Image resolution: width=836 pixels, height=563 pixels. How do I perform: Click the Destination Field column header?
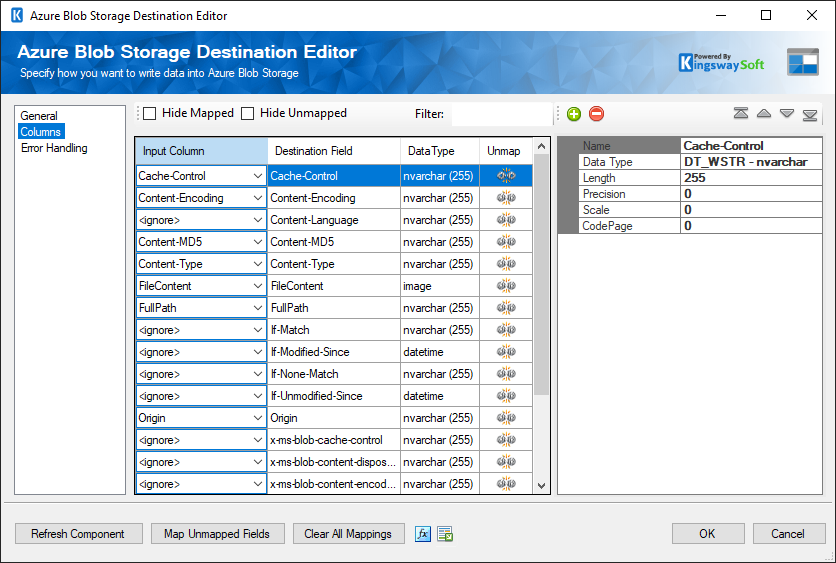334,151
